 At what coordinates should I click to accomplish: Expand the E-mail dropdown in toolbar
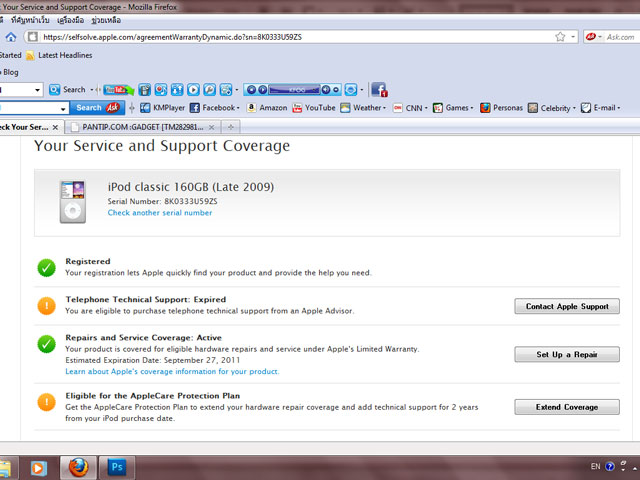point(620,108)
